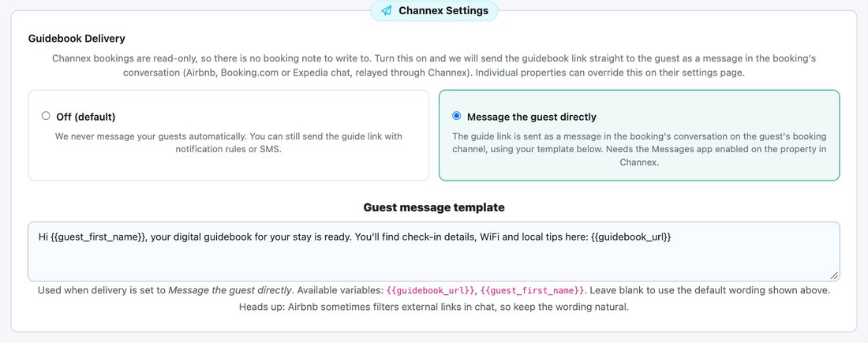Click the Guest message template heading
Viewport: 868px width, 343px height.
click(x=434, y=207)
